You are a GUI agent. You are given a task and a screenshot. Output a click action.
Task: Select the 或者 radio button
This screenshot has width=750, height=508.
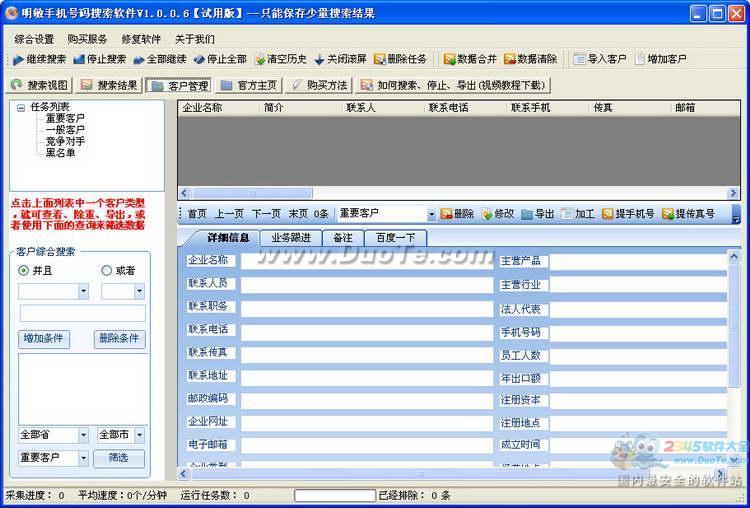[x=106, y=271]
